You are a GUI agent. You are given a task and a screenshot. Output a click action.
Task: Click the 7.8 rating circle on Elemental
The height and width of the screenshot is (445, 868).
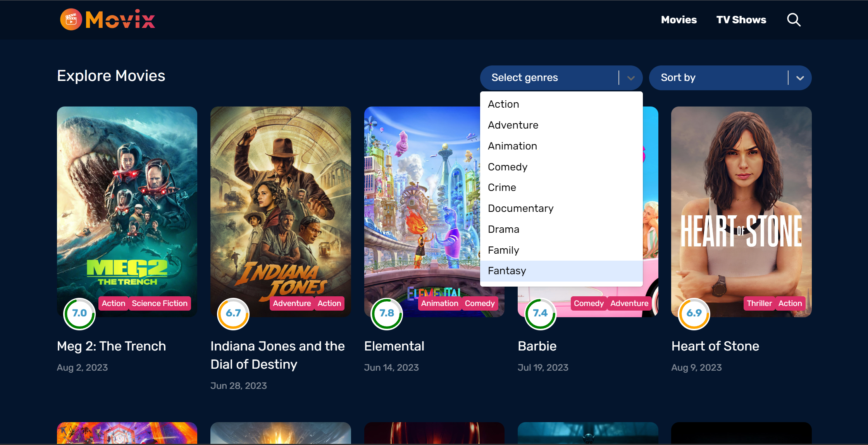click(387, 313)
